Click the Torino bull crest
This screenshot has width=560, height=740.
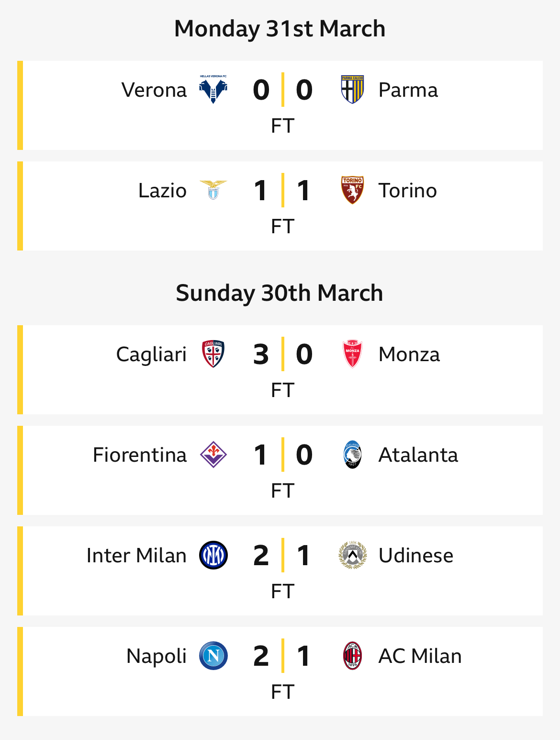tap(352, 190)
